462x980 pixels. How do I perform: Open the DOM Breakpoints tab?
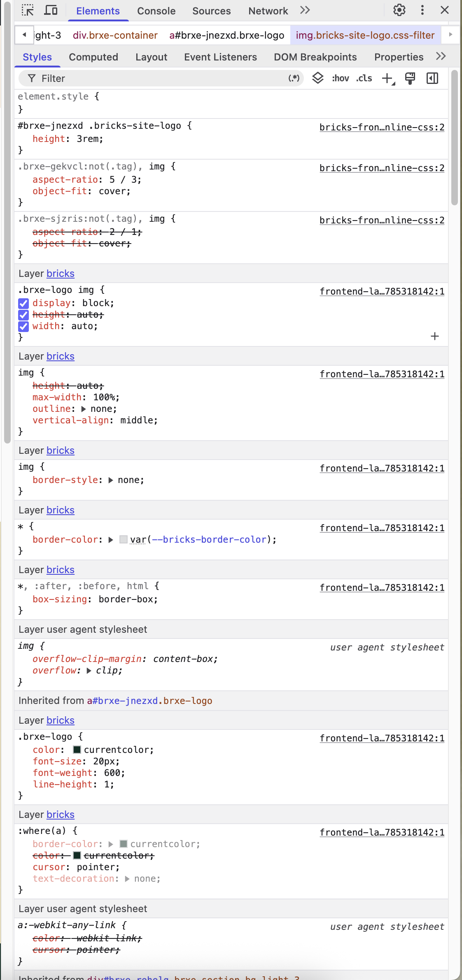coord(315,57)
